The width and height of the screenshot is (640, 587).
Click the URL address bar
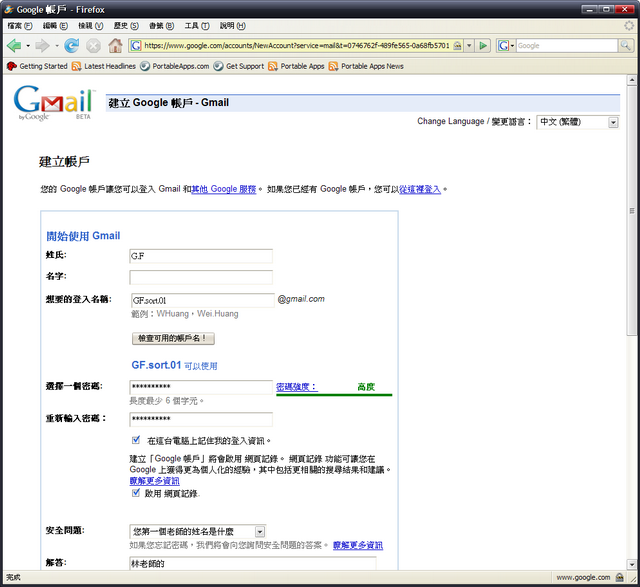pos(297,45)
